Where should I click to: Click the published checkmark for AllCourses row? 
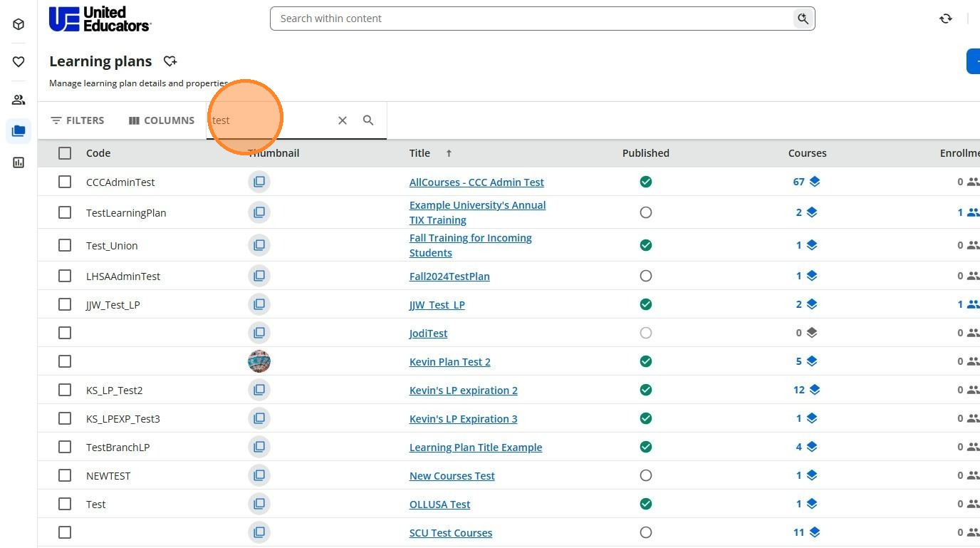646,182
